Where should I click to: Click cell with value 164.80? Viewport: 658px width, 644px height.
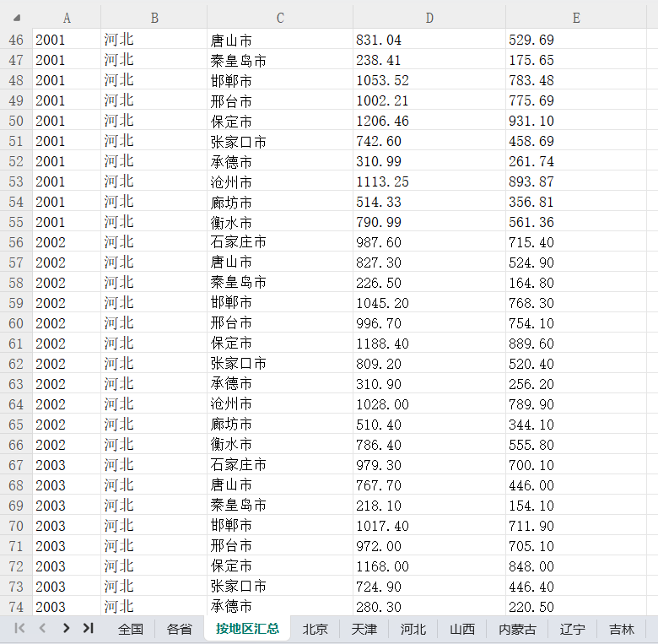pyautogui.click(x=576, y=283)
